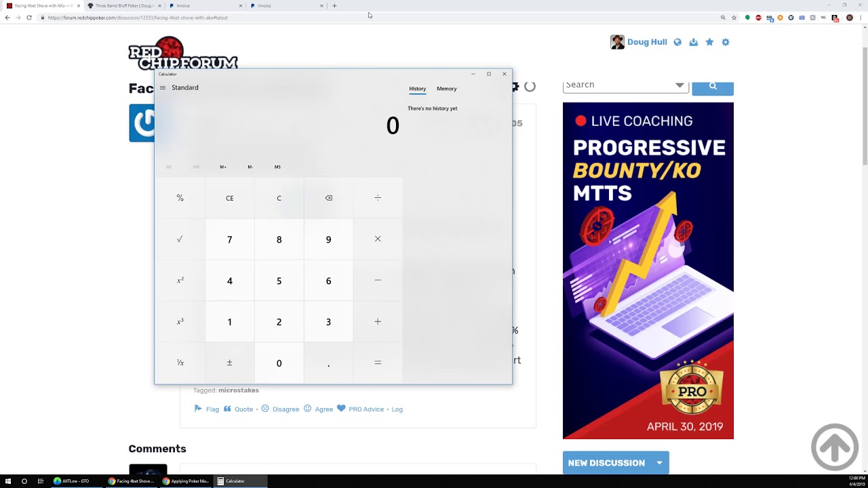The height and width of the screenshot is (488, 868).
Task: Open the Windows Start menu
Action: point(7,481)
